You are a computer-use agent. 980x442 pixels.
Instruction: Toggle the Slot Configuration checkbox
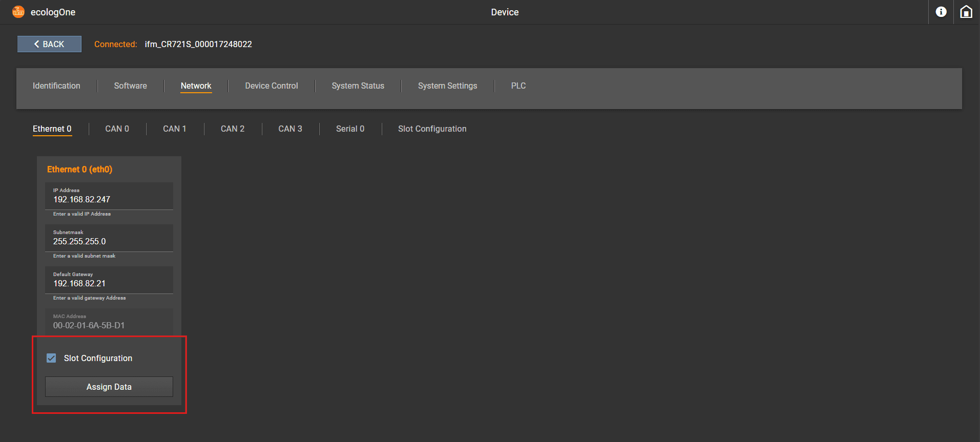point(51,358)
